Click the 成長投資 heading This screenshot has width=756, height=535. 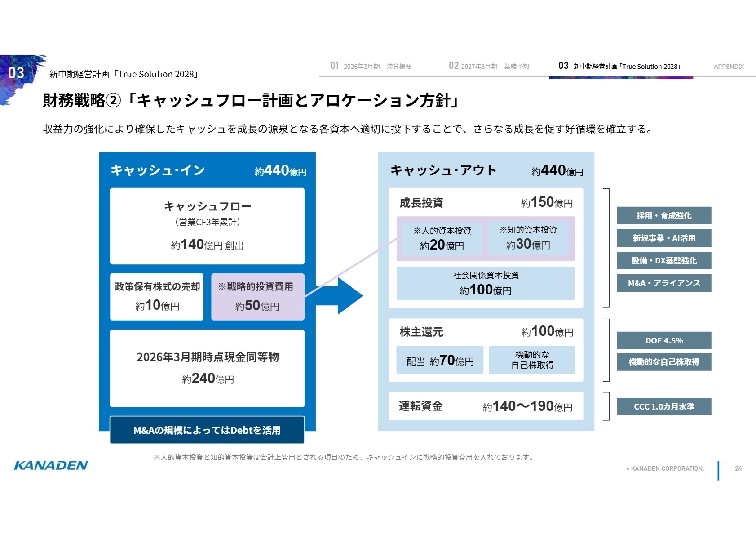pos(421,203)
